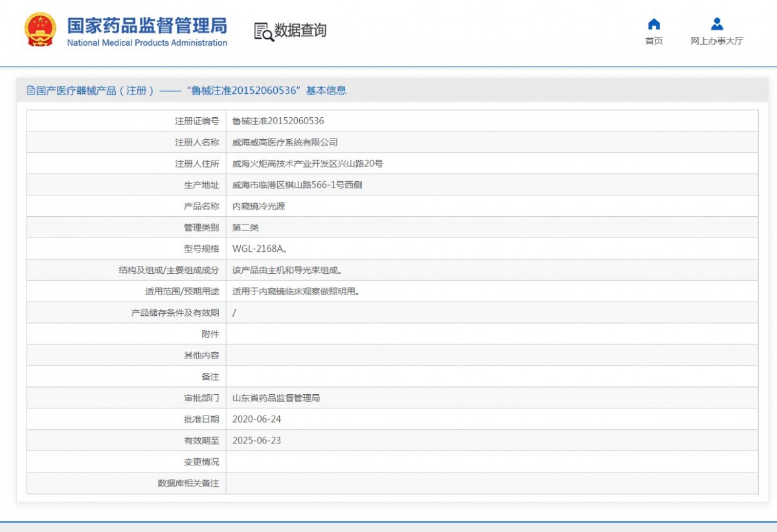The width and height of the screenshot is (777, 532).
Task: Select registration number 鲁械注准20152060536 value
Action: [x=278, y=121]
